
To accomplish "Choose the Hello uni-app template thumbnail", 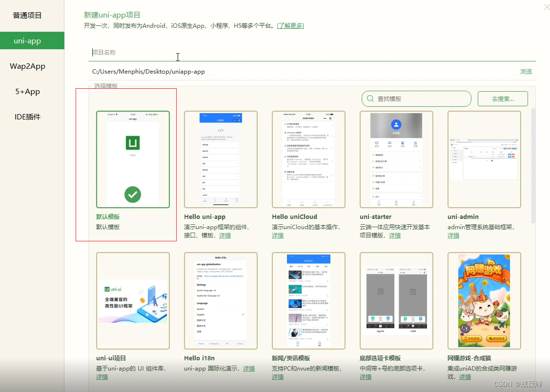I will pos(221,159).
